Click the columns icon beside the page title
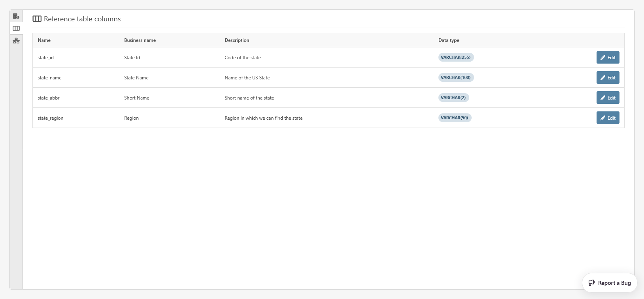The height and width of the screenshot is (299, 644). pos(37,19)
